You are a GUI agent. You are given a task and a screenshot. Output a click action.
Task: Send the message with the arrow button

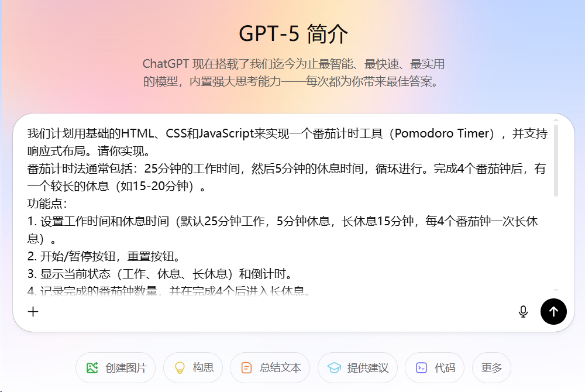tap(553, 311)
